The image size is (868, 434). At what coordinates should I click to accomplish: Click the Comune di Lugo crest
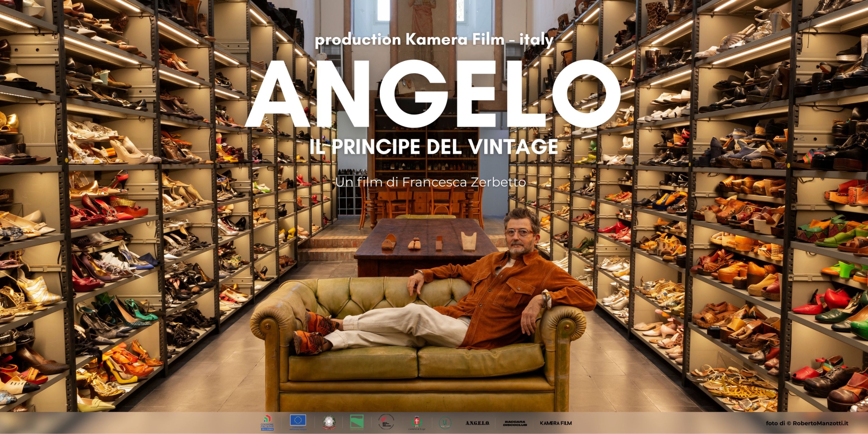tap(416, 423)
